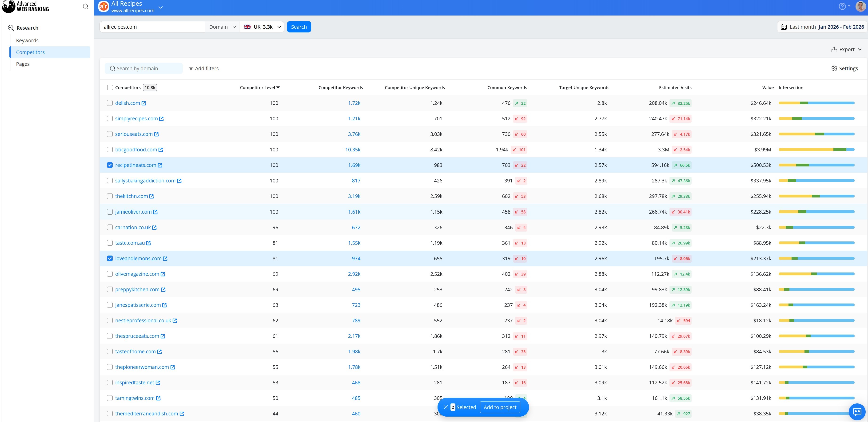Check the tasteofhome.com row checkbox

tap(110, 352)
